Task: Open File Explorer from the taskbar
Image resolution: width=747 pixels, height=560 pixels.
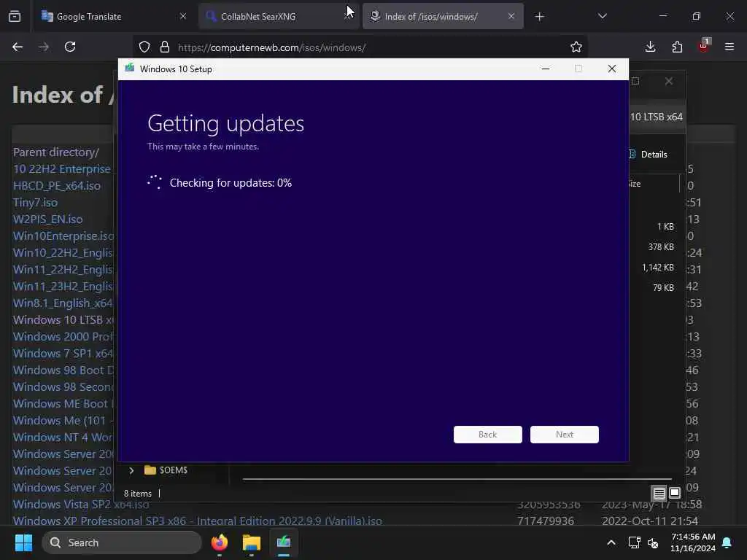Action: coord(252,542)
